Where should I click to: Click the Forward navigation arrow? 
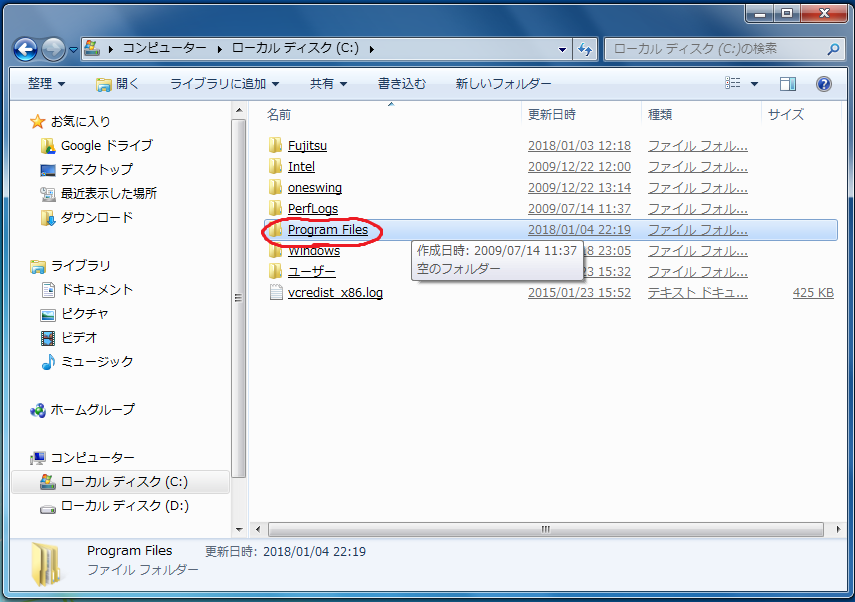53,50
